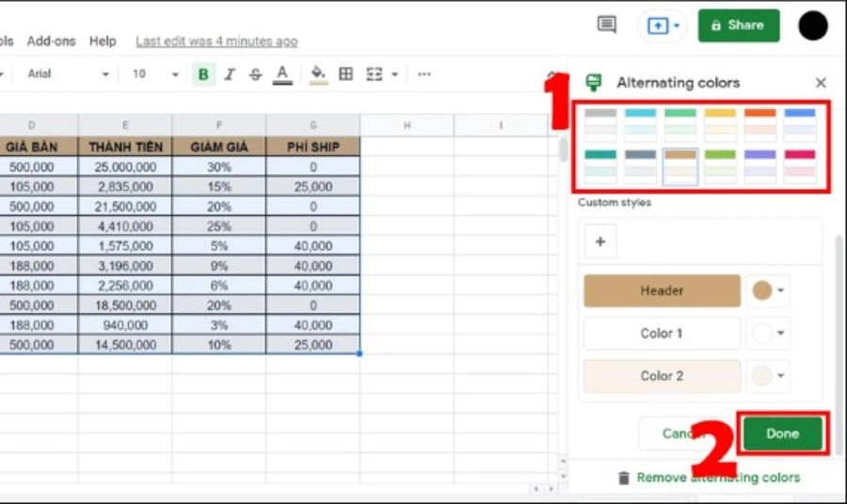
Task: Click the Share button
Action: pos(739,25)
